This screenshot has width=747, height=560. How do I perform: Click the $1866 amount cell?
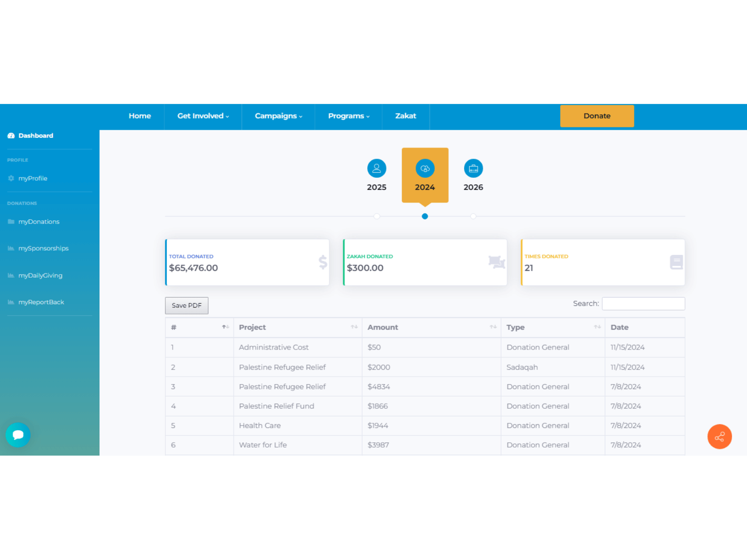[431, 406]
